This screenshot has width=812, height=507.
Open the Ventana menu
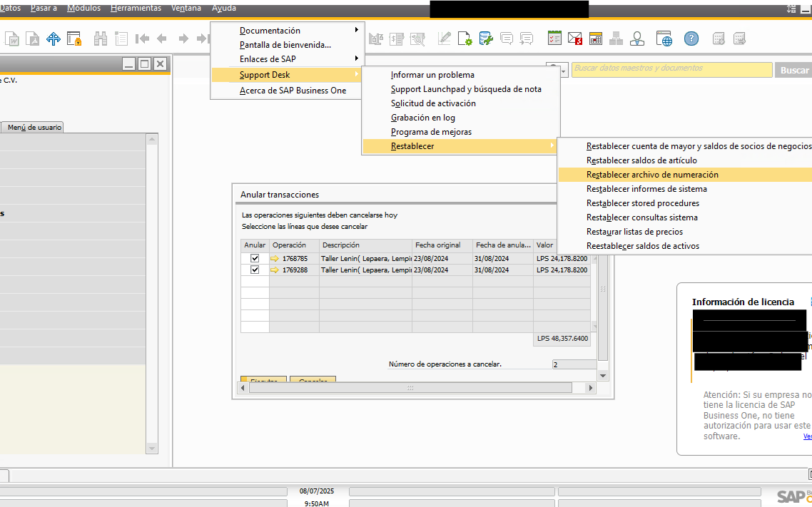pos(186,9)
